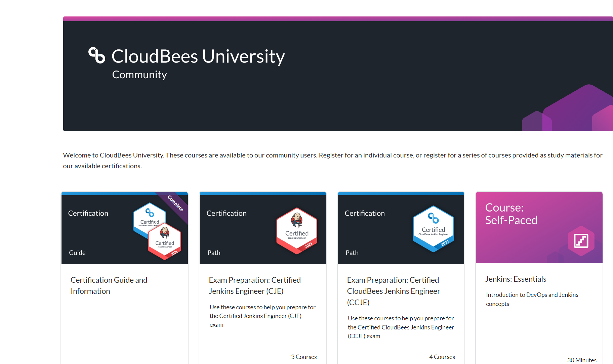Click the CJE exam description text
Image resolution: width=613 pixels, height=364 pixels.
(262, 316)
